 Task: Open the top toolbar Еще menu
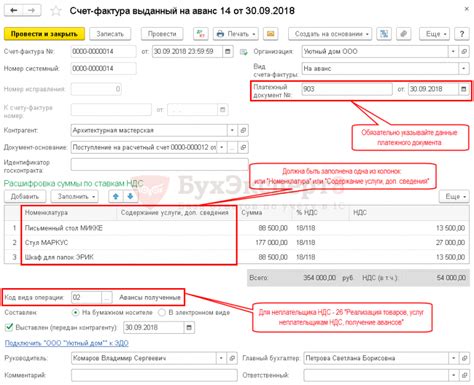(x=434, y=34)
